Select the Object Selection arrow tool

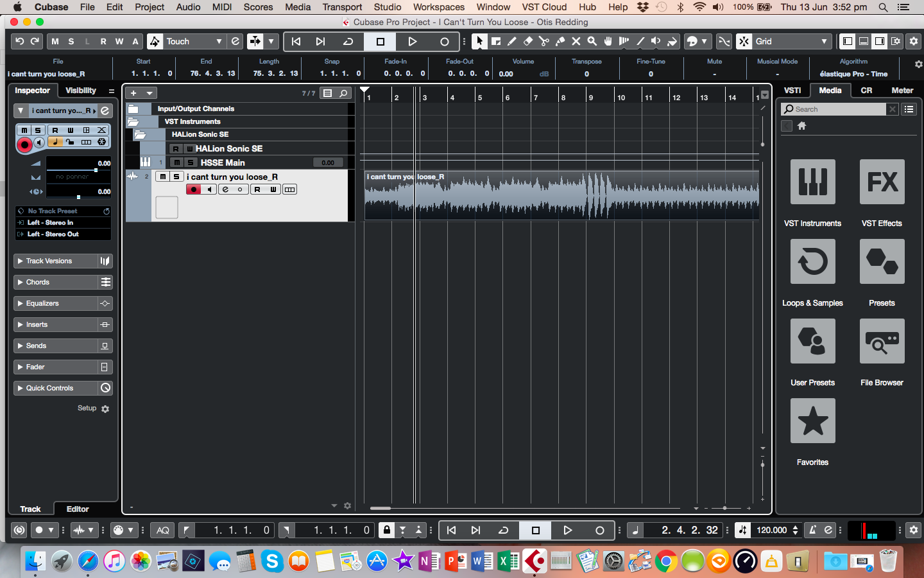pyautogui.click(x=479, y=41)
